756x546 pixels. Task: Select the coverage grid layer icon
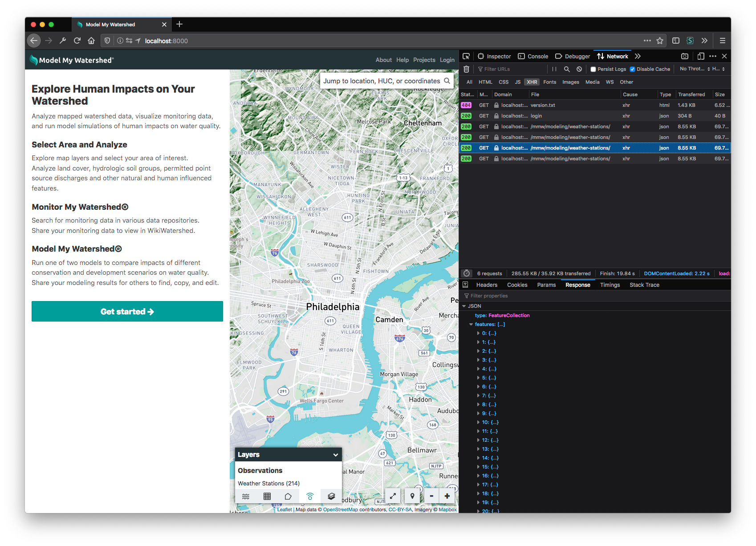(x=267, y=496)
